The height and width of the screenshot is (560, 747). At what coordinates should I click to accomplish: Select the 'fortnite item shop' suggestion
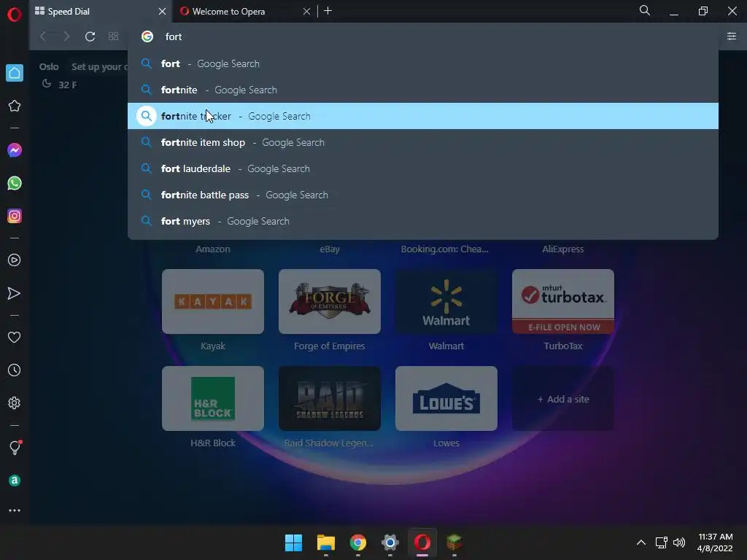point(423,142)
